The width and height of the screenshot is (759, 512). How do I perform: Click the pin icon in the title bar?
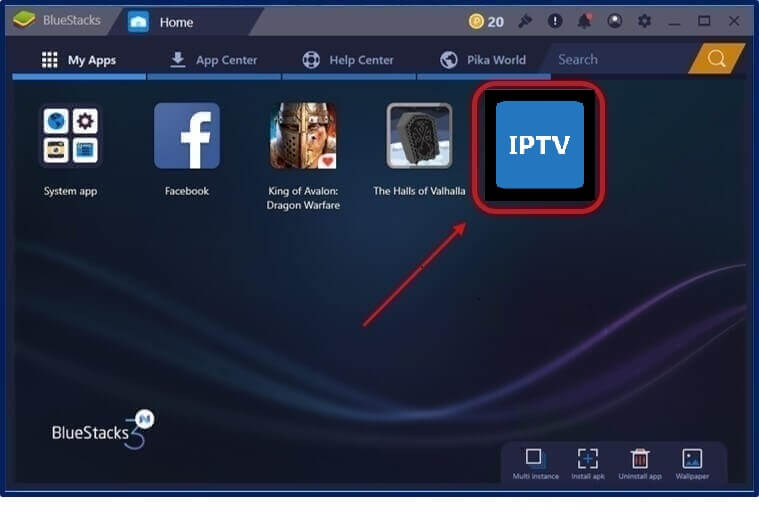pyautogui.click(x=525, y=21)
